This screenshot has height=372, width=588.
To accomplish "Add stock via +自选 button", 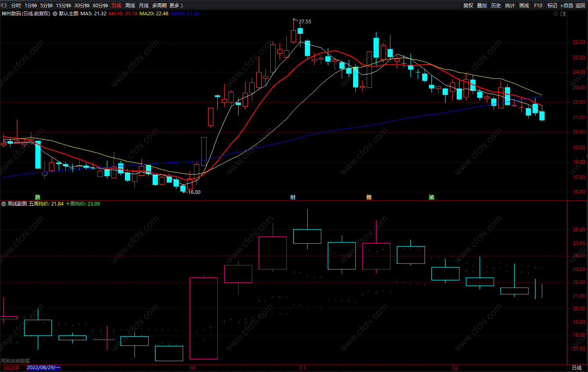I will point(567,6).
